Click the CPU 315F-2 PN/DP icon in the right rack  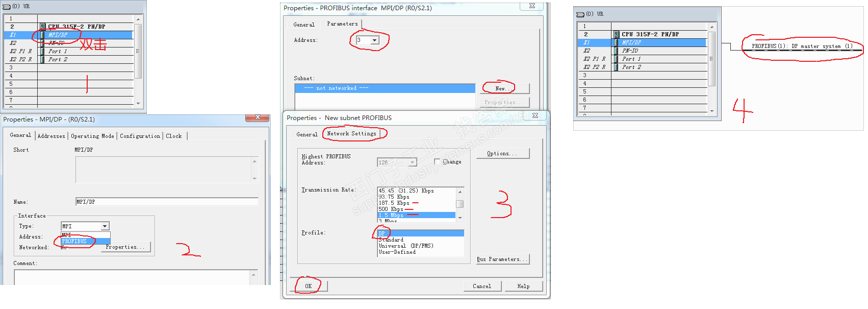(617, 34)
